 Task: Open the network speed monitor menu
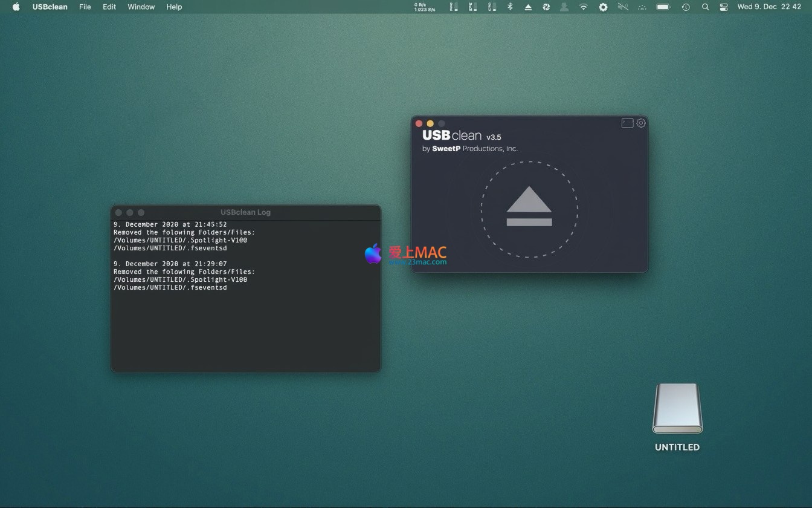point(424,7)
